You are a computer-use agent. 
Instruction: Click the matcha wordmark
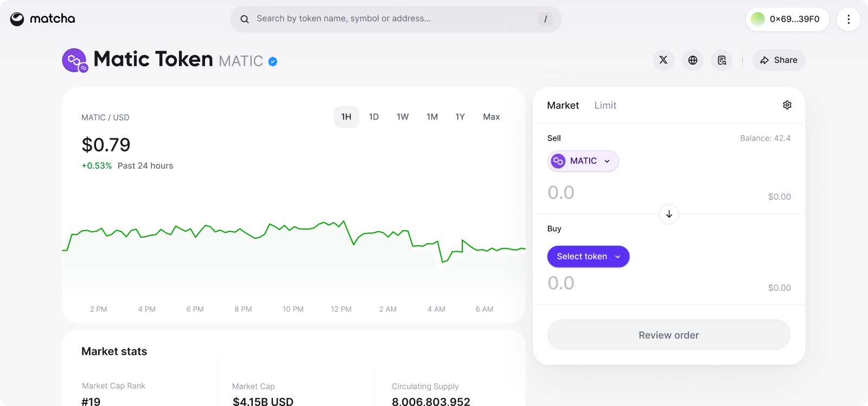pyautogui.click(x=53, y=19)
